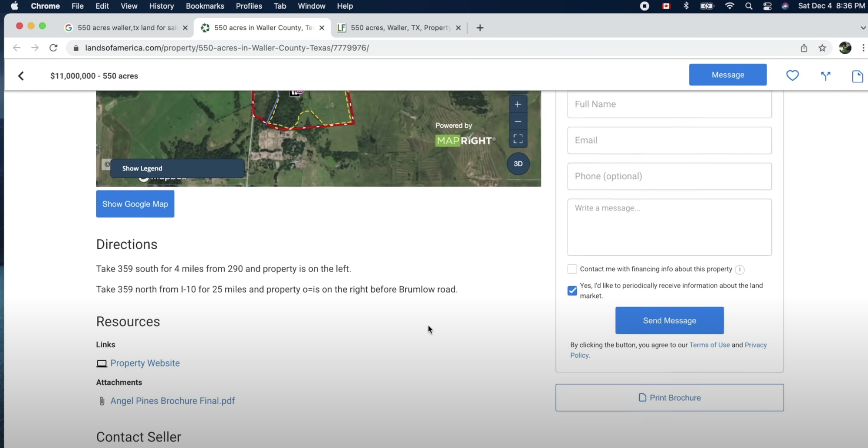Go back using the listing header chevron

tap(21, 76)
